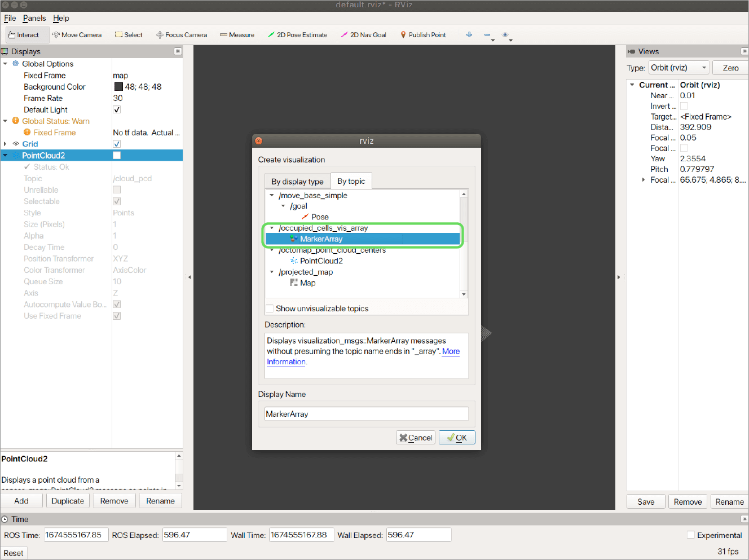Select the 2D Pose Estimate tool
Viewport: 749px width, 560px height.
pos(297,35)
